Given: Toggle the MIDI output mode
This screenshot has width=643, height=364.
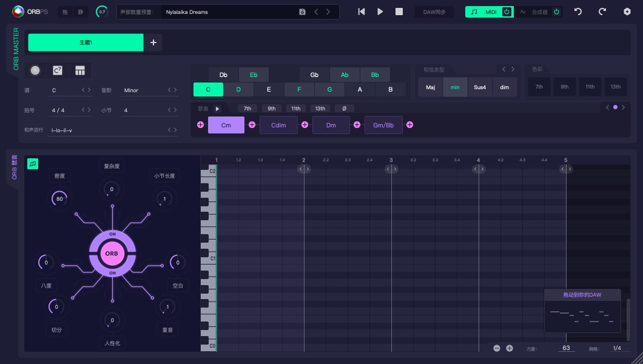Looking at the screenshot, I should 484,12.
